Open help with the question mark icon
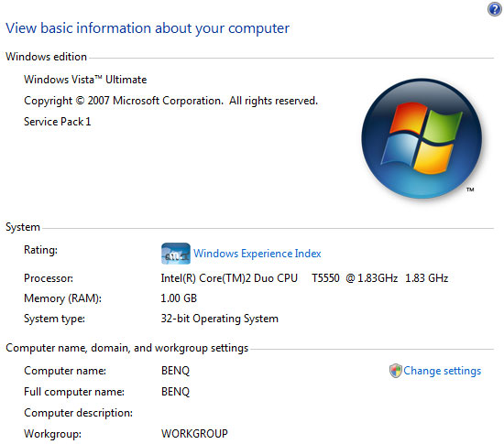The width and height of the screenshot is (504, 444). [x=495, y=9]
